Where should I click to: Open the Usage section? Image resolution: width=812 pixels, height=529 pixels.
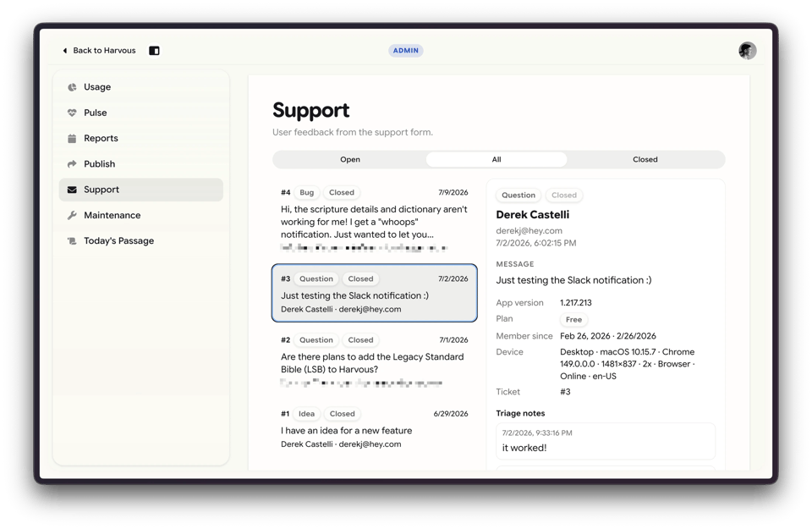[141, 87]
